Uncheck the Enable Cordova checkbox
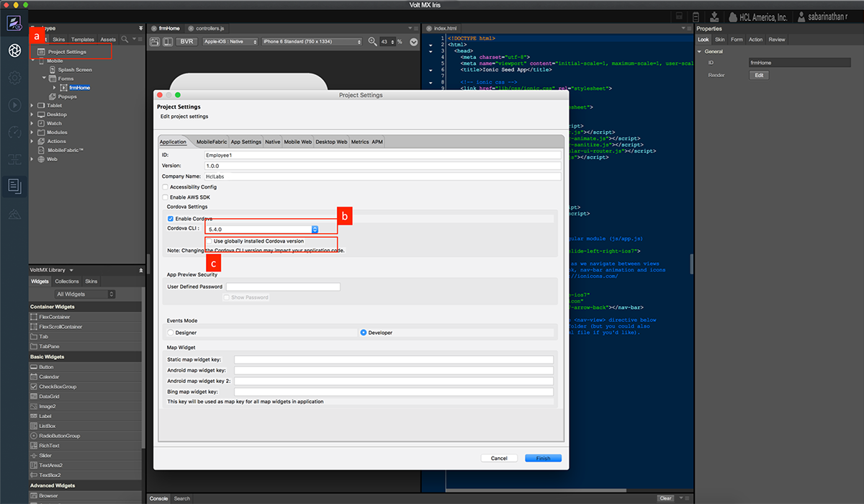864x504 pixels. click(x=171, y=218)
